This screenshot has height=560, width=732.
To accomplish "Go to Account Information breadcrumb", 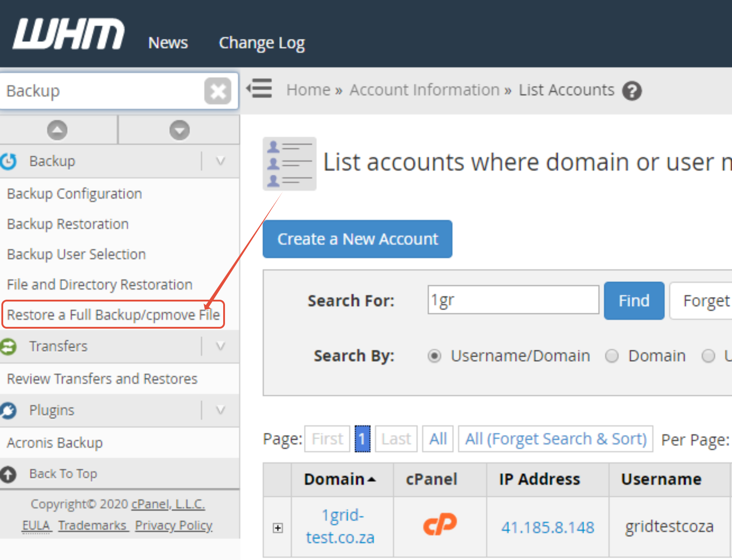I will [425, 90].
